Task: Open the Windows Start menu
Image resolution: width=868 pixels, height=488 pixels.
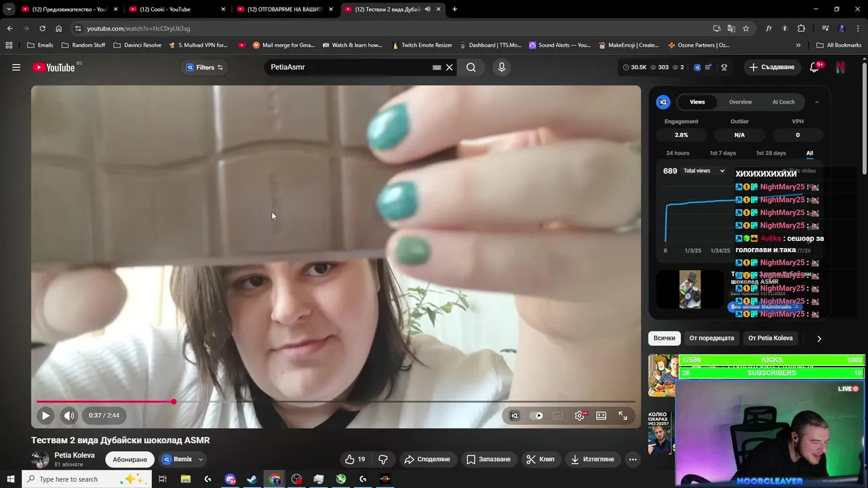Action: click(x=10, y=479)
